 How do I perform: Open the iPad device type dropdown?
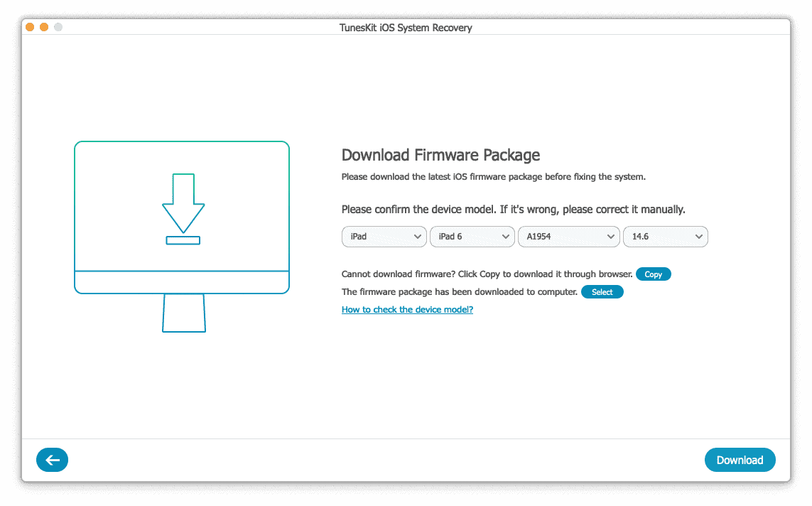384,236
